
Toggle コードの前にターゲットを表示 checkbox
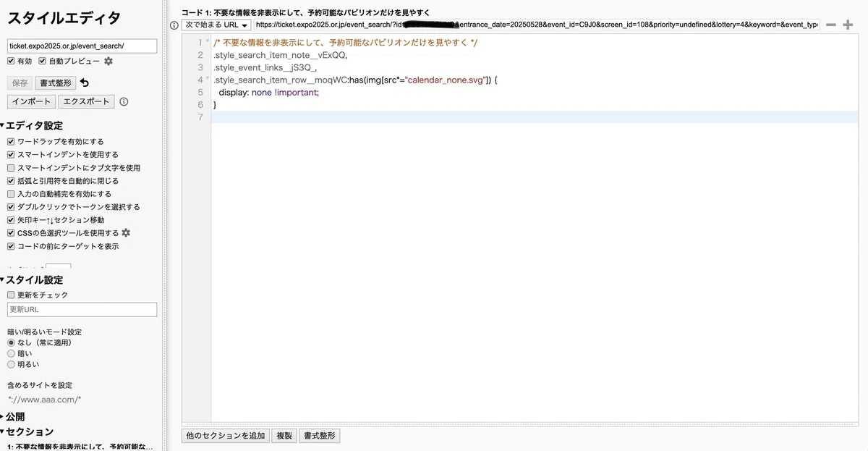11,246
